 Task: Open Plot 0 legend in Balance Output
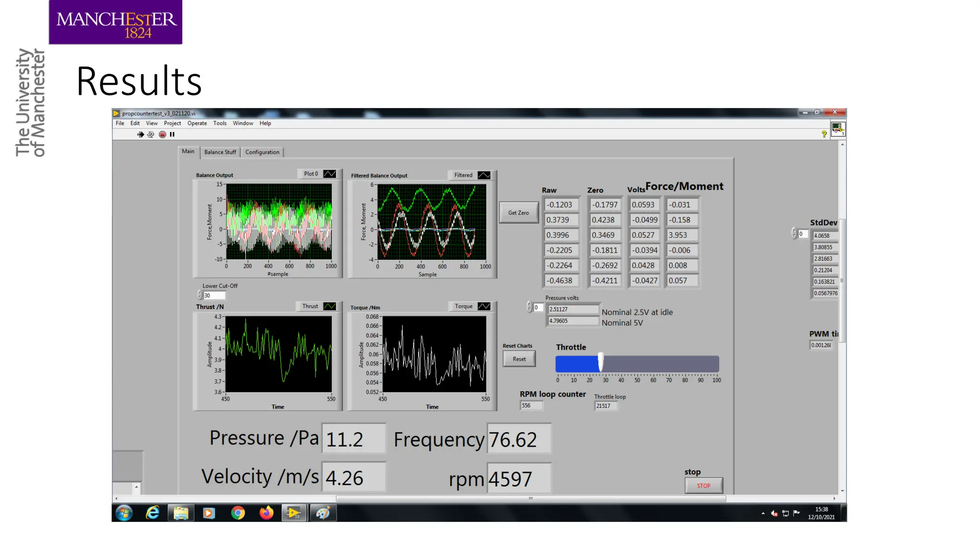(330, 174)
